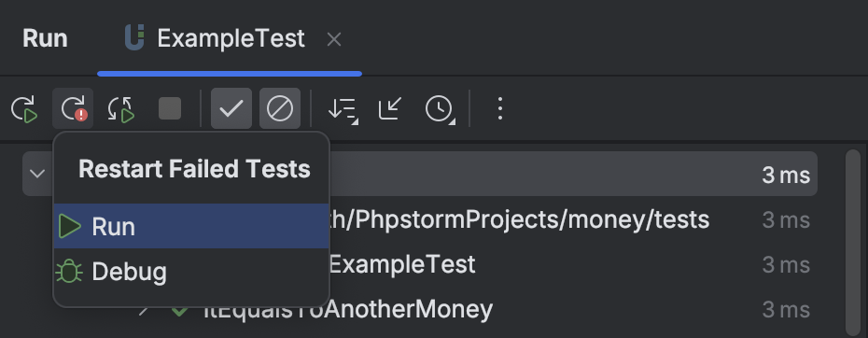Open test history clock dropdown
Image resolution: width=868 pixels, height=338 pixels.
pyautogui.click(x=441, y=109)
